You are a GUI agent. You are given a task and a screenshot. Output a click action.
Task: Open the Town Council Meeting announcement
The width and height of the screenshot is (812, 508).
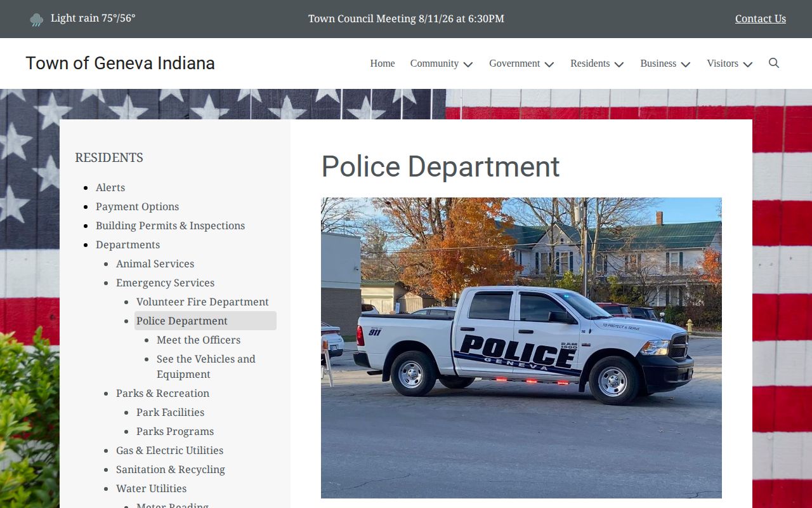[406, 18]
